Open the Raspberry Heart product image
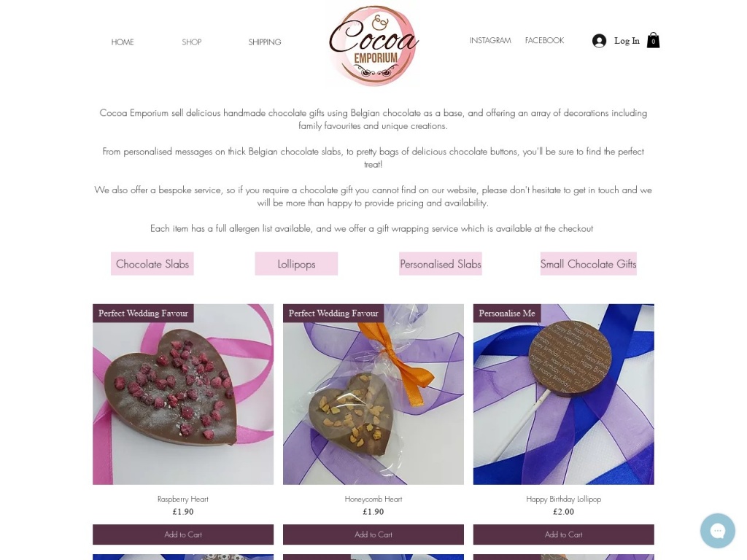This screenshot has width=747, height=560. pos(183,394)
